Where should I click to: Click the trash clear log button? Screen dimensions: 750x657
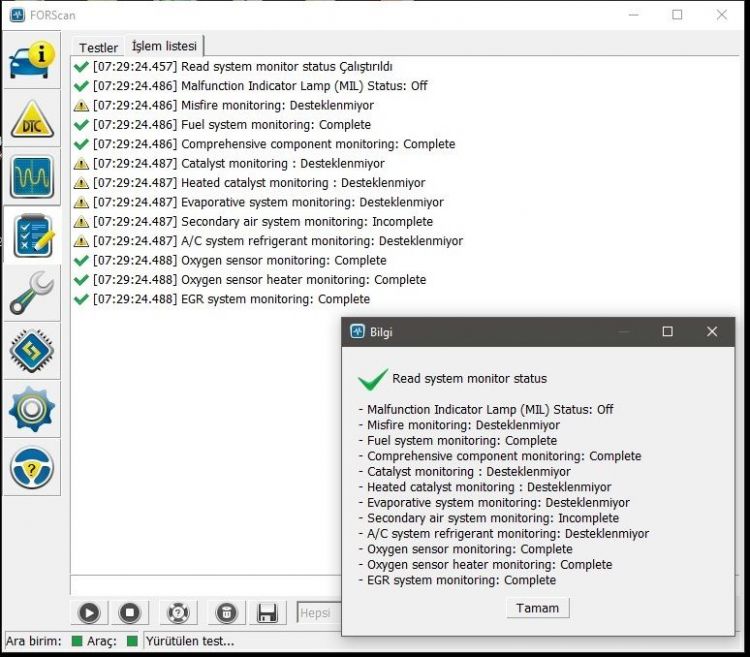pos(226,613)
